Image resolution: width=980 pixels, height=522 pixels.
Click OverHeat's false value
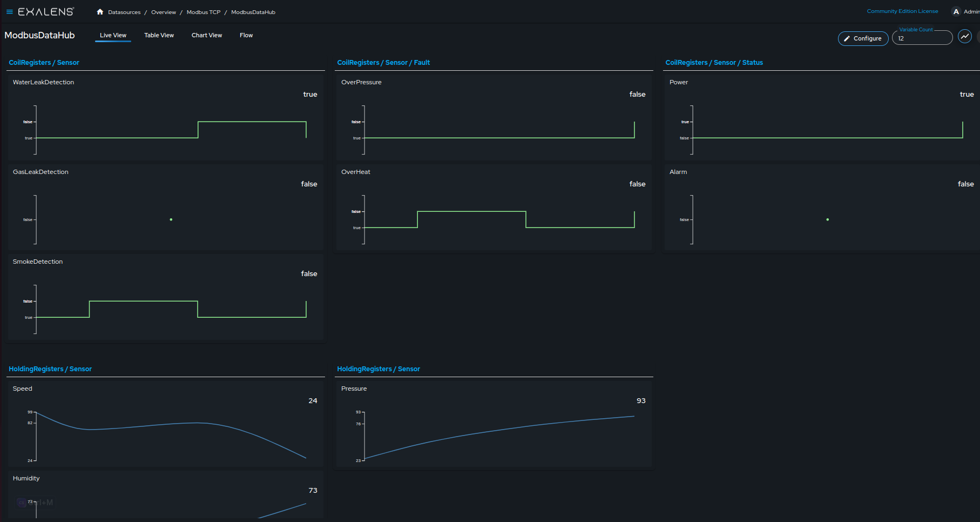pos(637,184)
